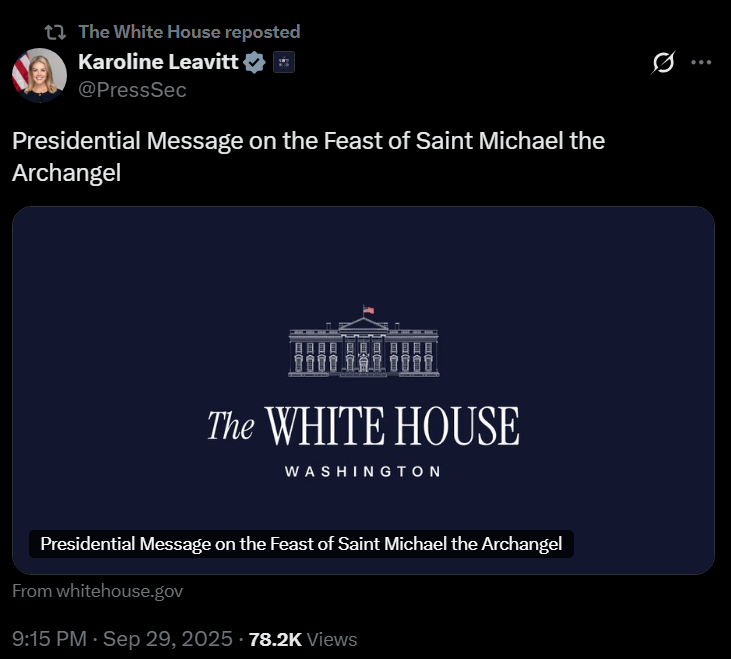Click the White House building logo illustration
The width and height of the screenshot is (731, 659).
(363, 342)
